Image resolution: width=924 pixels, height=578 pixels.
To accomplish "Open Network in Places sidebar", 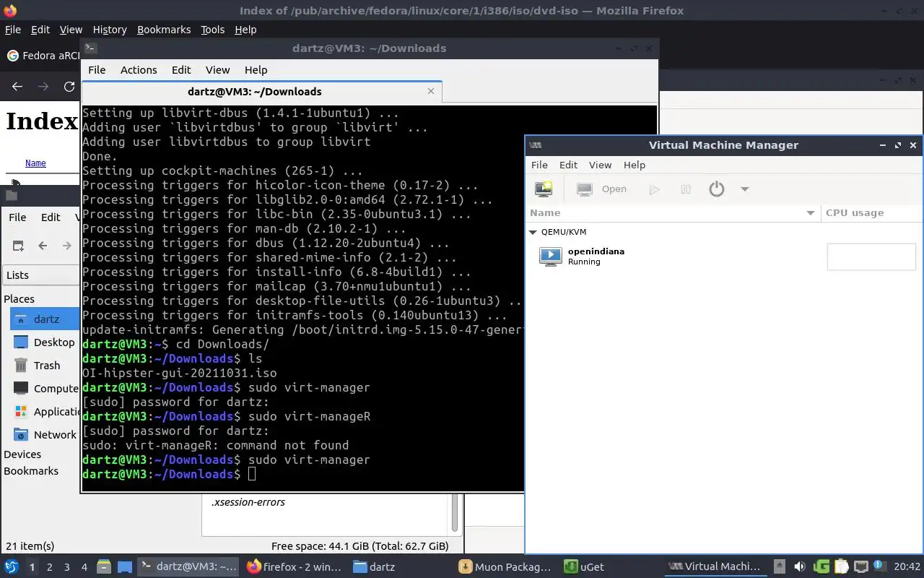I will point(45,435).
